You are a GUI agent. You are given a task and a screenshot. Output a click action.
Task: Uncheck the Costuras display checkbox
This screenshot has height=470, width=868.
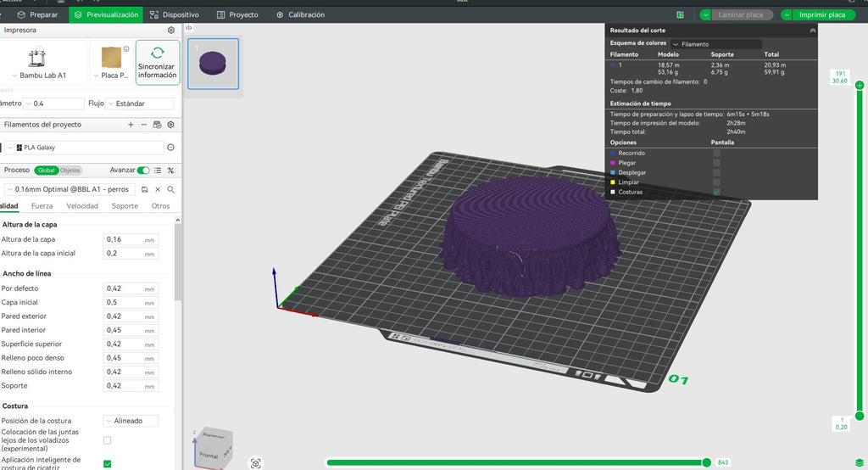click(x=716, y=192)
